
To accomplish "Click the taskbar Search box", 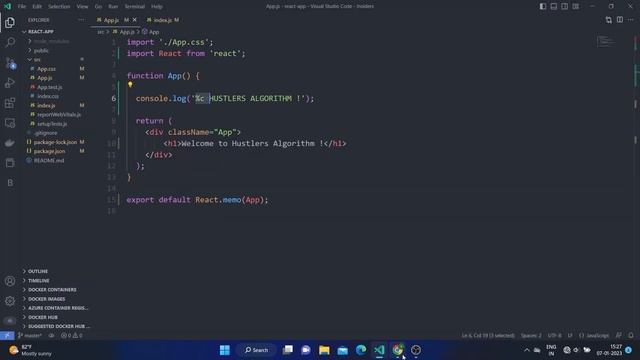I will pos(256,350).
